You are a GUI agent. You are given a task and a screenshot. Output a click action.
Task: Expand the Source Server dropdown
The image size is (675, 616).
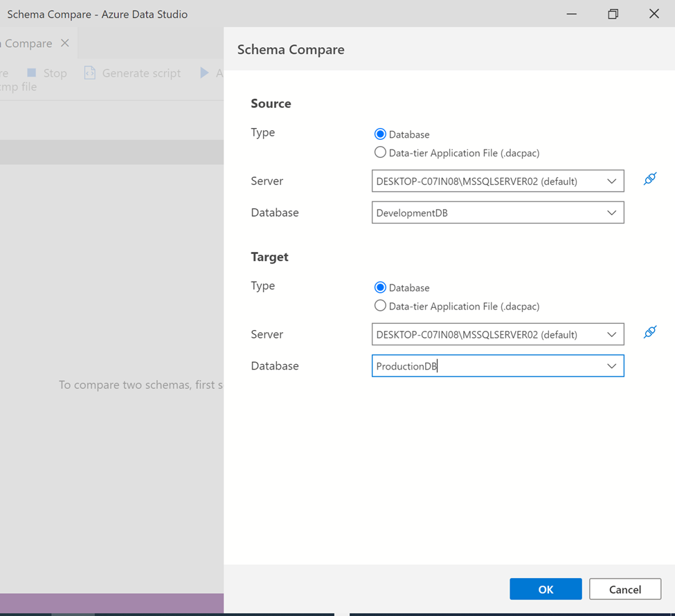click(611, 181)
